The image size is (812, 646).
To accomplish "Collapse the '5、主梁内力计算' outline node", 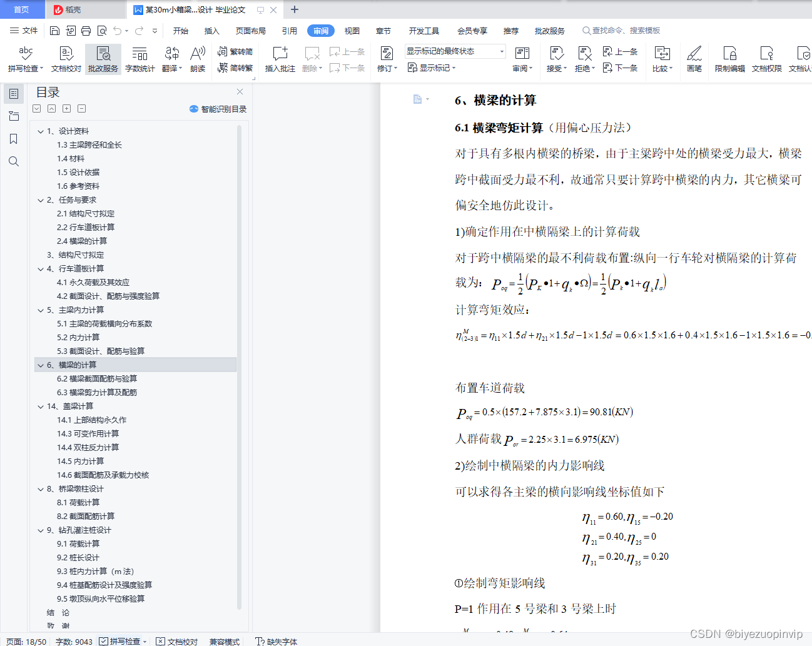I will [41, 310].
